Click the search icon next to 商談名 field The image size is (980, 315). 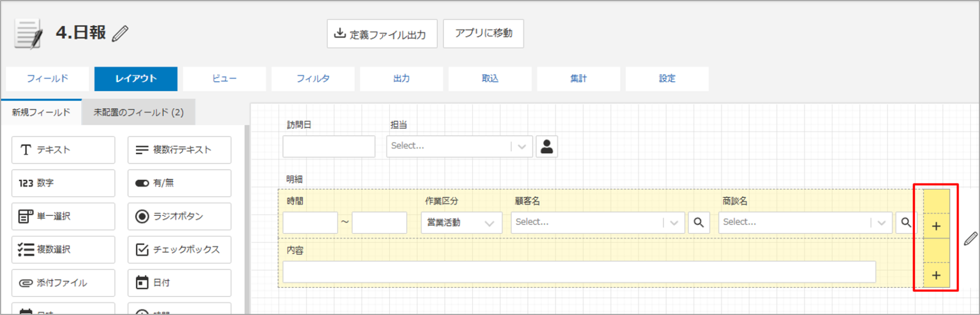coord(906,223)
